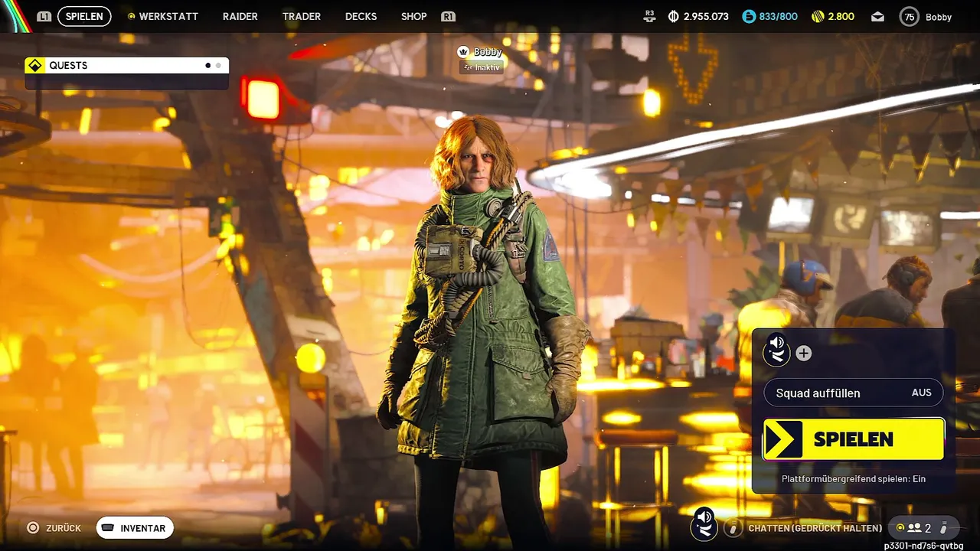Viewport: 980px width, 551px height.
Task: Click the L1 previous-tab icon
Action: pyautogui.click(x=44, y=16)
